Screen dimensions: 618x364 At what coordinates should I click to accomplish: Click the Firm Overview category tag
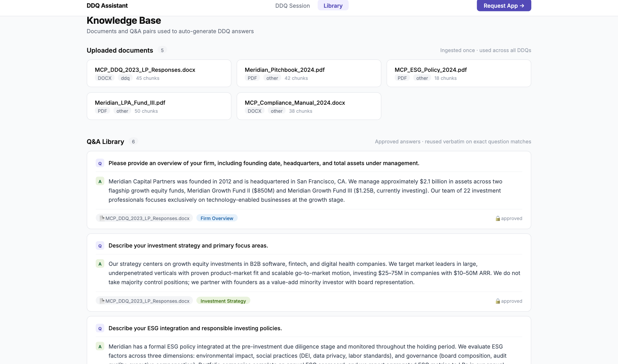pyautogui.click(x=217, y=218)
